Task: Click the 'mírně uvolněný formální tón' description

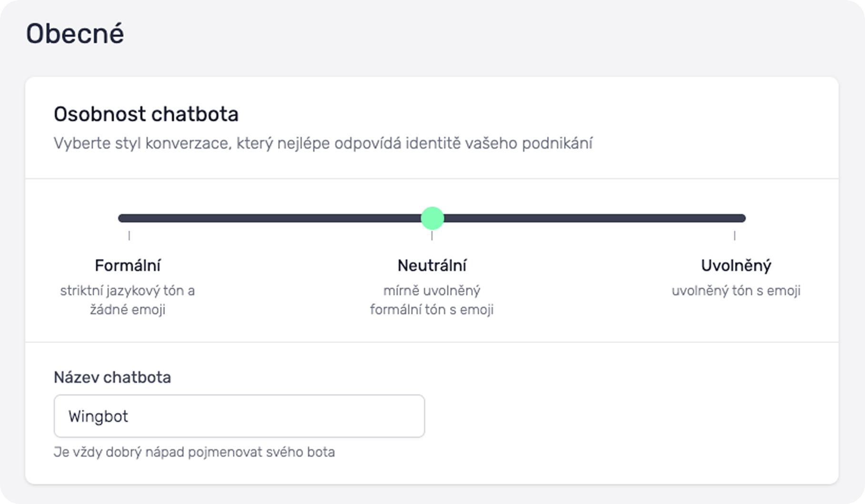Action: (x=432, y=300)
